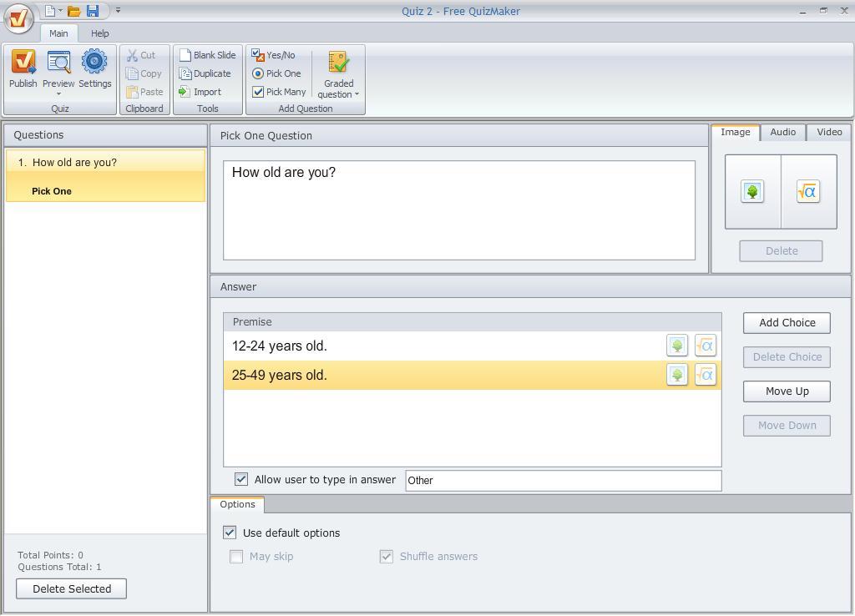Image resolution: width=855 pixels, height=616 pixels.
Task: Disable Allow user to type in answer
Action: pos(241,479)
